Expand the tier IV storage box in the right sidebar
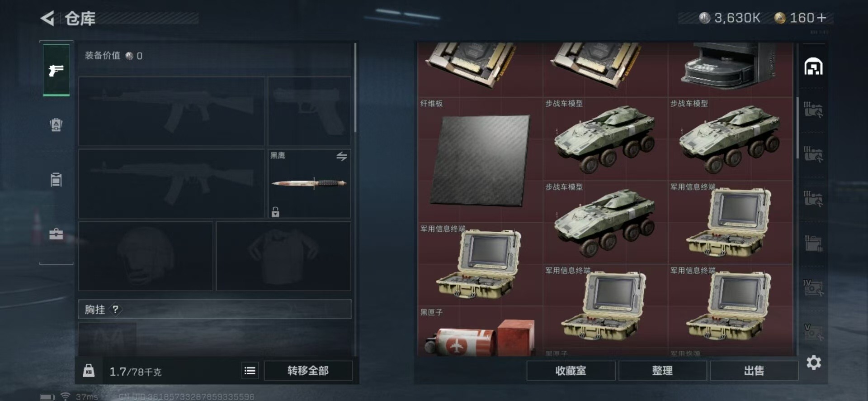The width and height of the screenshot is (868, 401). pyautogui.click(x=813, y=287)
